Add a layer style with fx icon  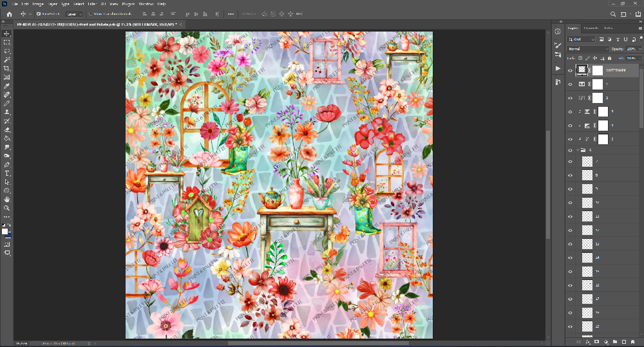click(x=588, y=342)
